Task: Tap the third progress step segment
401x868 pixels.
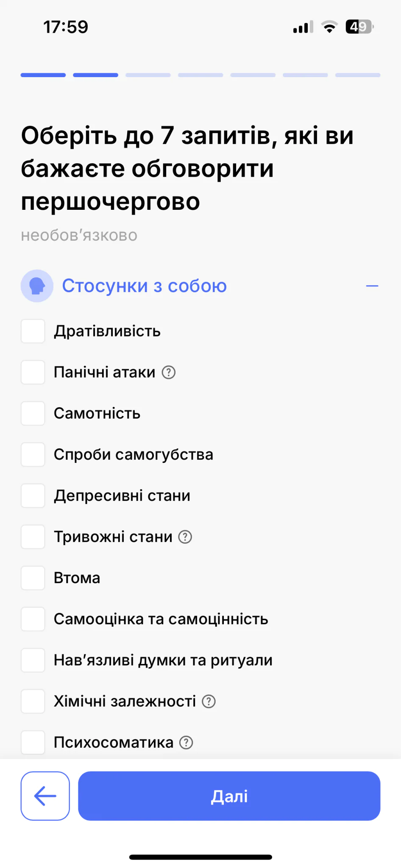Action: pyautogui.click(x=148, y=75)
